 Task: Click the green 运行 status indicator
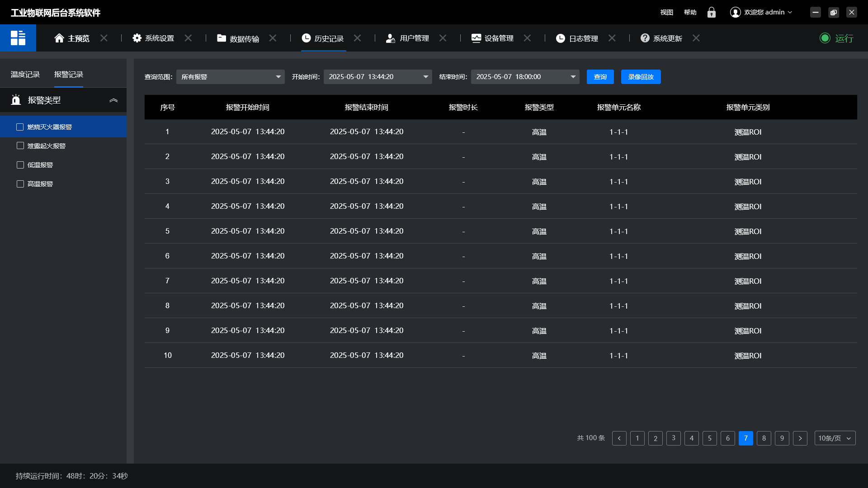(825, 38)
